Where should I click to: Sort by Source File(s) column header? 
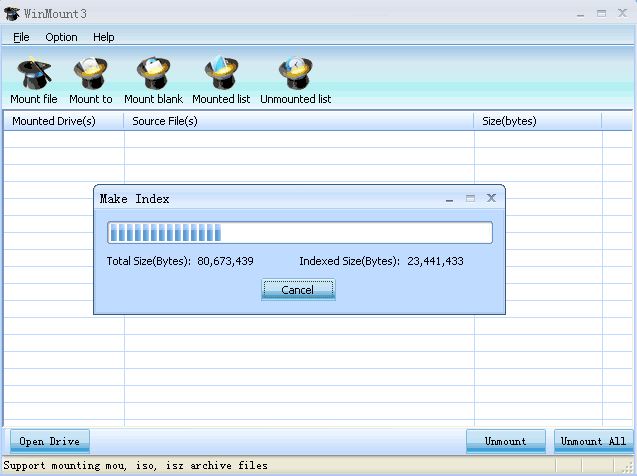pyautogui.click(x=299, y=121)
